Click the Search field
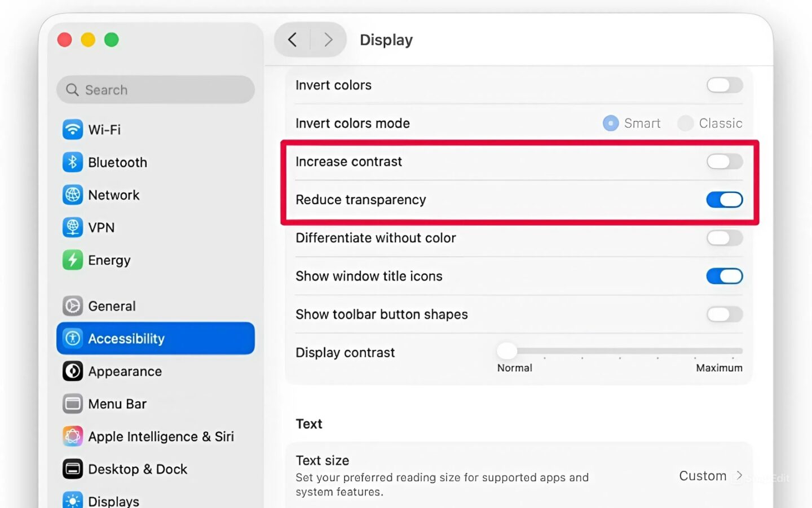Viewport: 812px width, 508px height. pos(155,89)
